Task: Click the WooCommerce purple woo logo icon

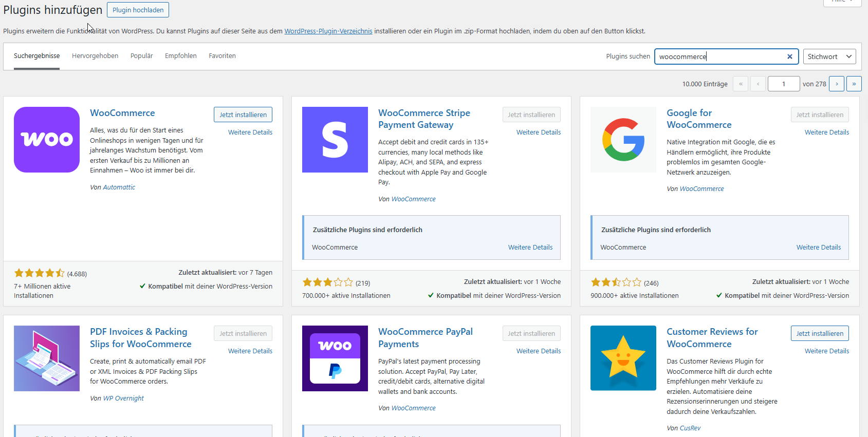Action: click(x=47, y=140)
